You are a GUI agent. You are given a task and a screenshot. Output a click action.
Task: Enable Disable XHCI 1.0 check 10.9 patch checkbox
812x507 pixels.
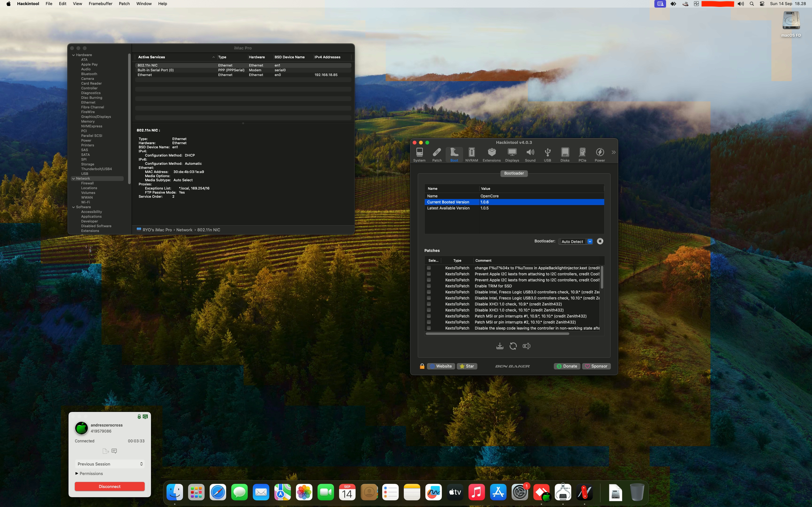(x=429, y=304)
